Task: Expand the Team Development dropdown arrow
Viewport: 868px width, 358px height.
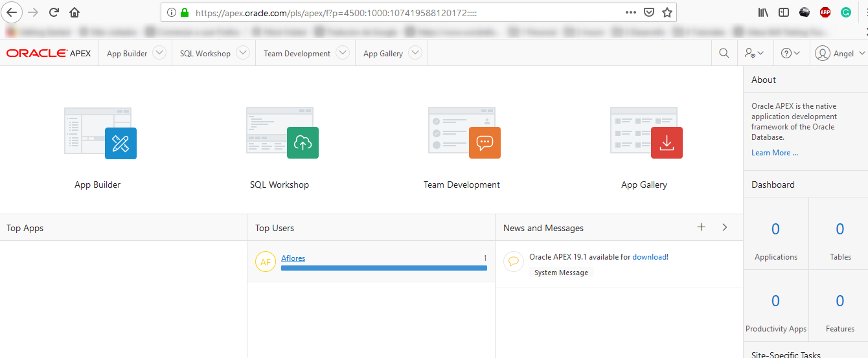Action: coord(343,54)
